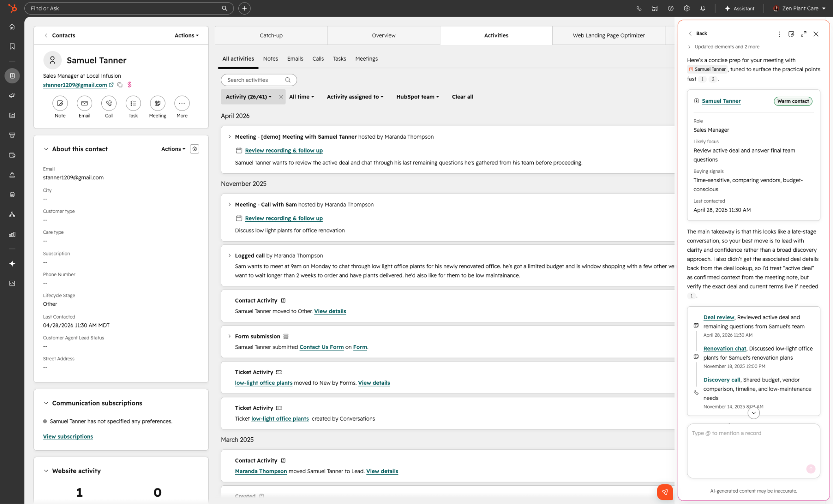Create a Task for Samuel Tanner
833x504 pixels.
click(133, 103)
